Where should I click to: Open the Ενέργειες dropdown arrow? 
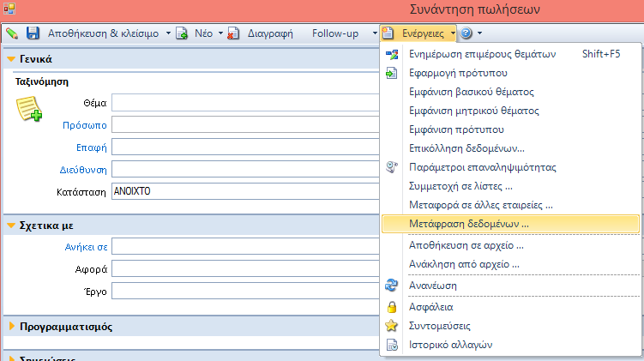452,33
